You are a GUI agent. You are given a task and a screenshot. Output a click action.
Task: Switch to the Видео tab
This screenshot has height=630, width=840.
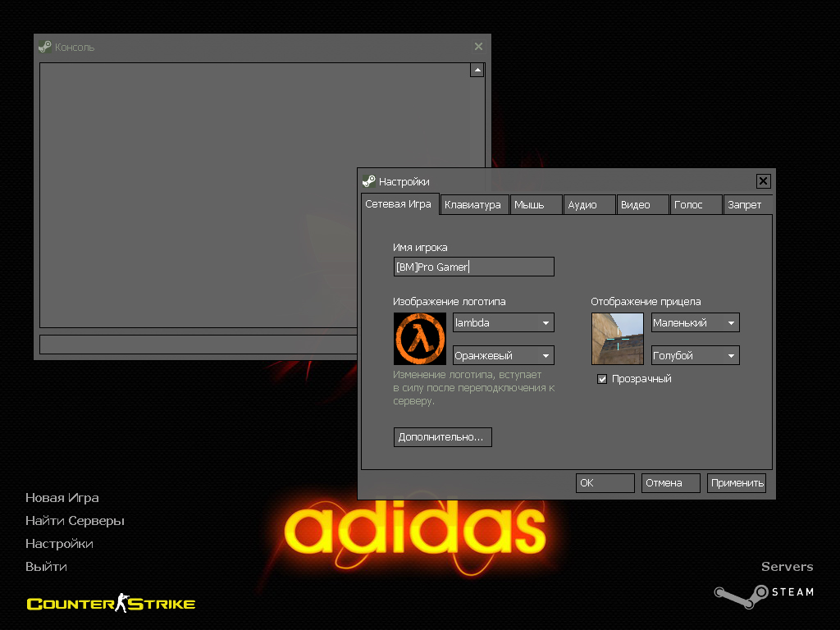642,204
